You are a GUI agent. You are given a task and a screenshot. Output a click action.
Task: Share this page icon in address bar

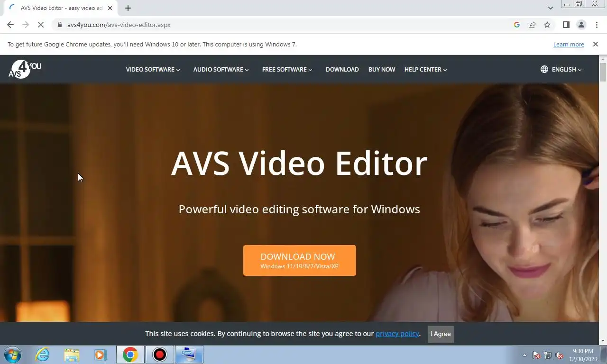pos(532,25)
